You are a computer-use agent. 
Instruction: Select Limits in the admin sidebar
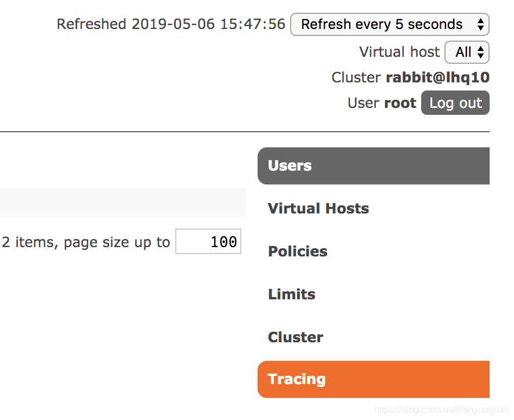click(x=291, y=294)
